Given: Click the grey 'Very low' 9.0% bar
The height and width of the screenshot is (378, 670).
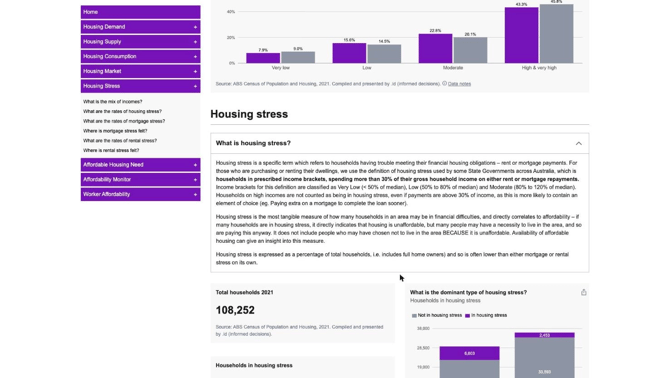Looking at the screenshot, I should point(298,57).
